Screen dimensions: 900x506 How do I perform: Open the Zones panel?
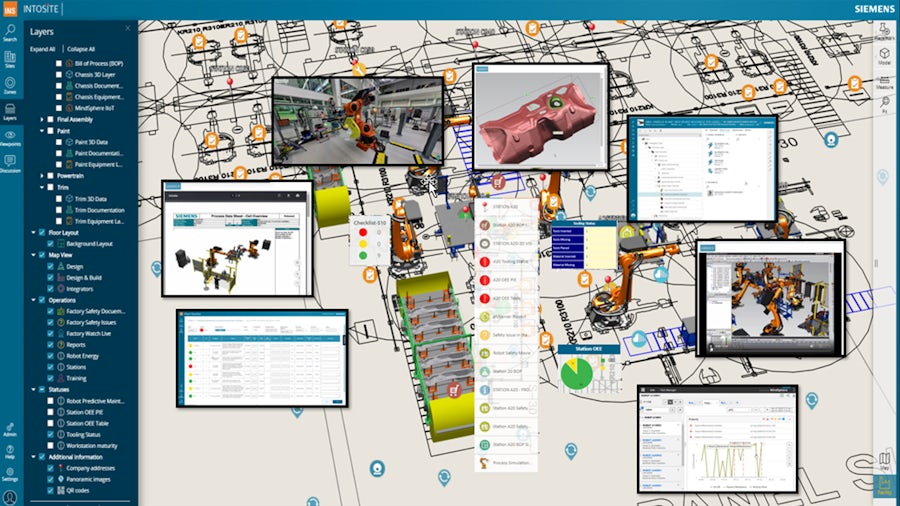(x=10, y=85)
